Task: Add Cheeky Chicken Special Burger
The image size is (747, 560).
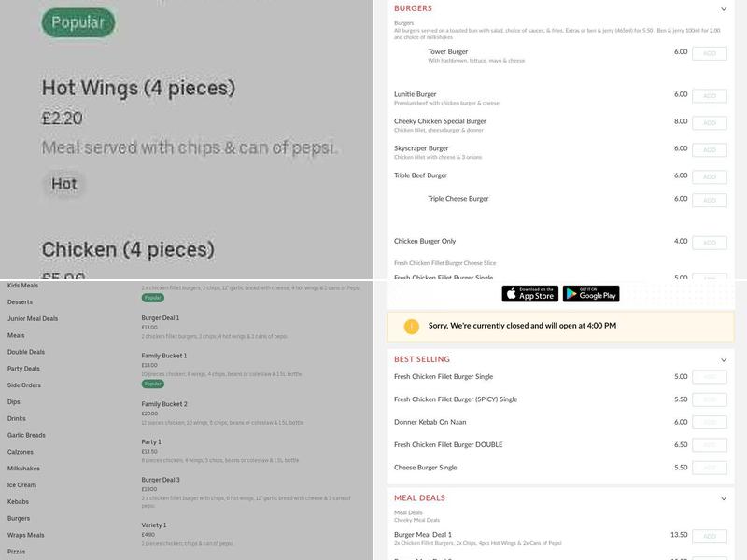Action: coord(710,123)
